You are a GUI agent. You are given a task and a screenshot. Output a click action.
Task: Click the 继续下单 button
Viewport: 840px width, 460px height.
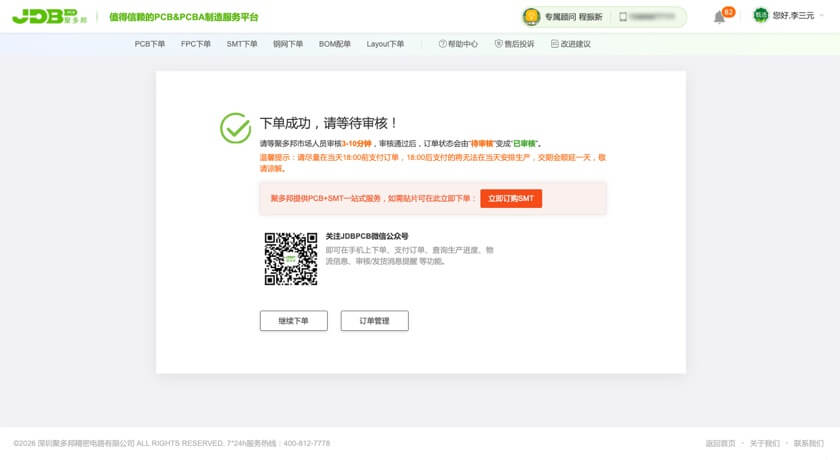[x=294, y=321]
